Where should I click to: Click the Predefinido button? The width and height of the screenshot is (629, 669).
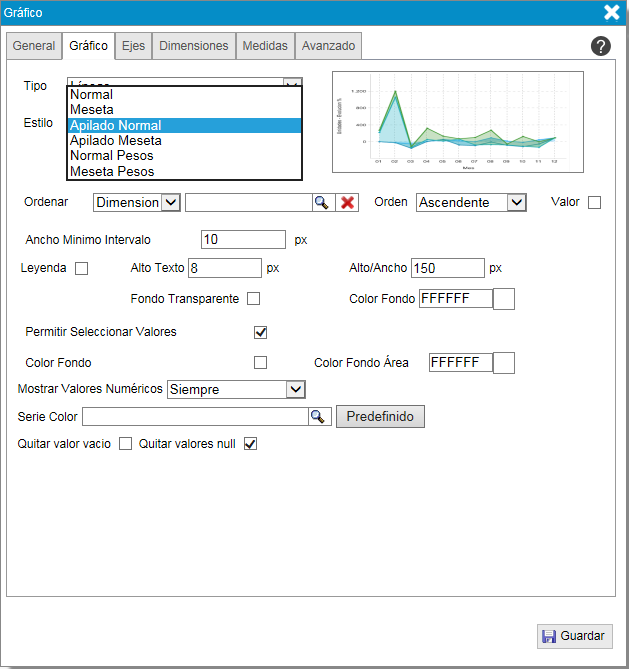[380, 416]
